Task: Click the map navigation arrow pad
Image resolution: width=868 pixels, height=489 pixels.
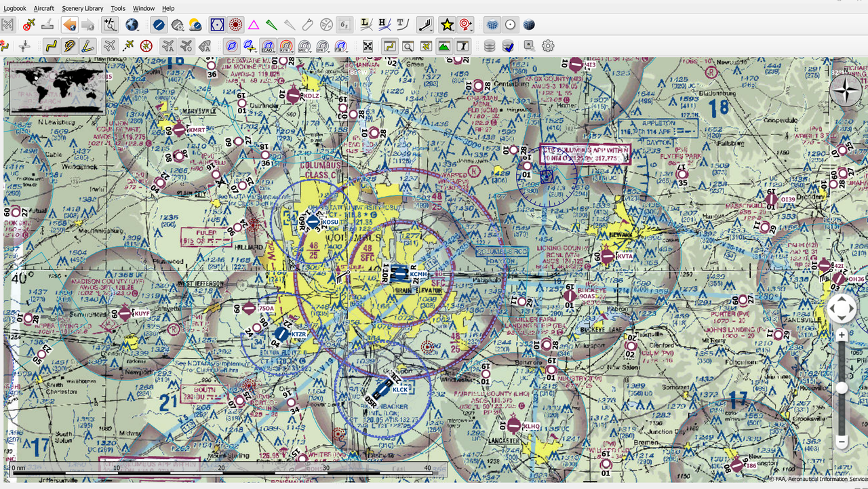Action: point(842,309)
